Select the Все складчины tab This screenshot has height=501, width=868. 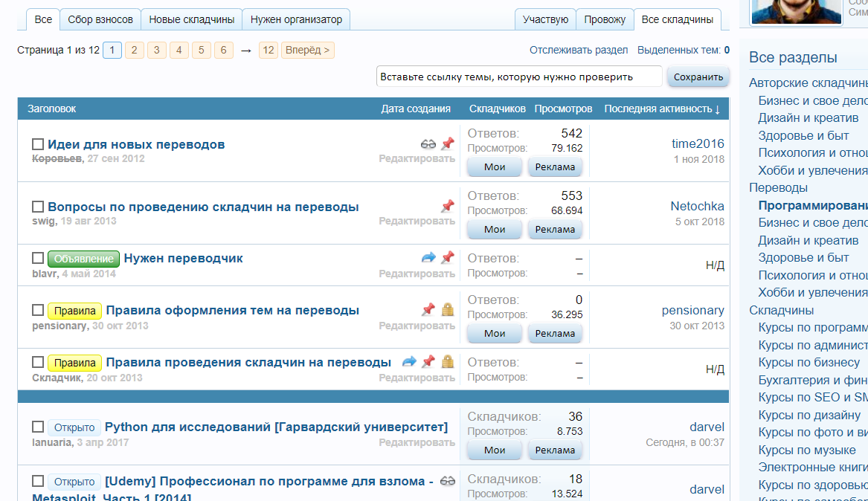click(677, 19)
